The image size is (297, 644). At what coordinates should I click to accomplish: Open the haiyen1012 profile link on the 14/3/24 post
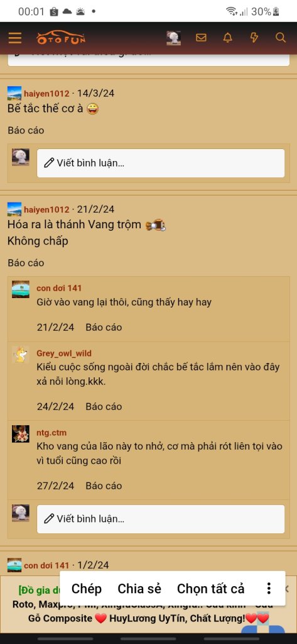[x=46, y=94]
